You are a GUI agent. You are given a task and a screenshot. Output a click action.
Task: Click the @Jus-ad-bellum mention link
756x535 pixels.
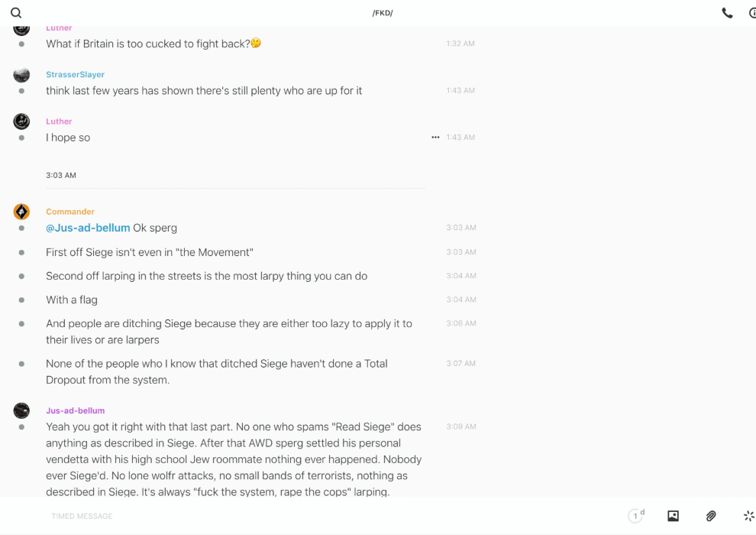(88, 228)
